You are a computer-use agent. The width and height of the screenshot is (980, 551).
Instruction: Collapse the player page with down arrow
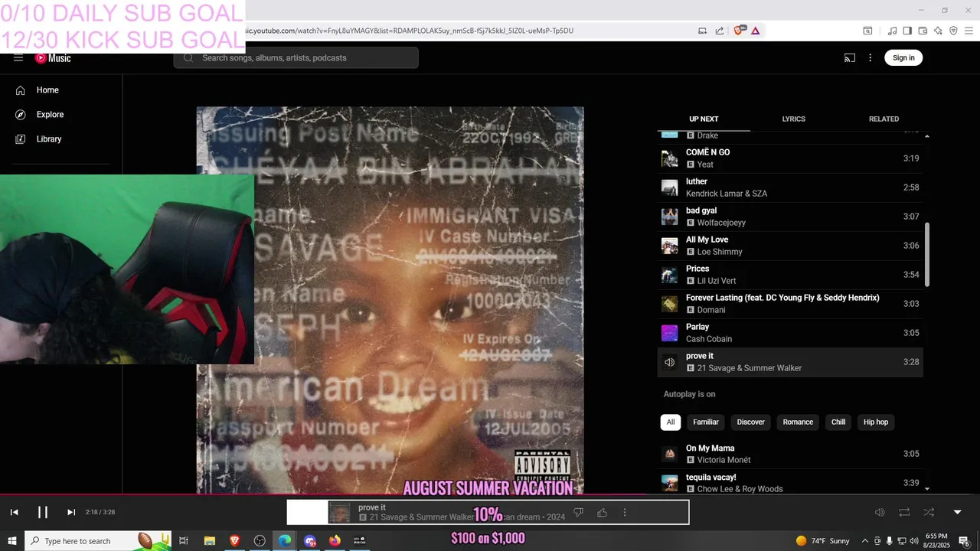coord(957,513)
